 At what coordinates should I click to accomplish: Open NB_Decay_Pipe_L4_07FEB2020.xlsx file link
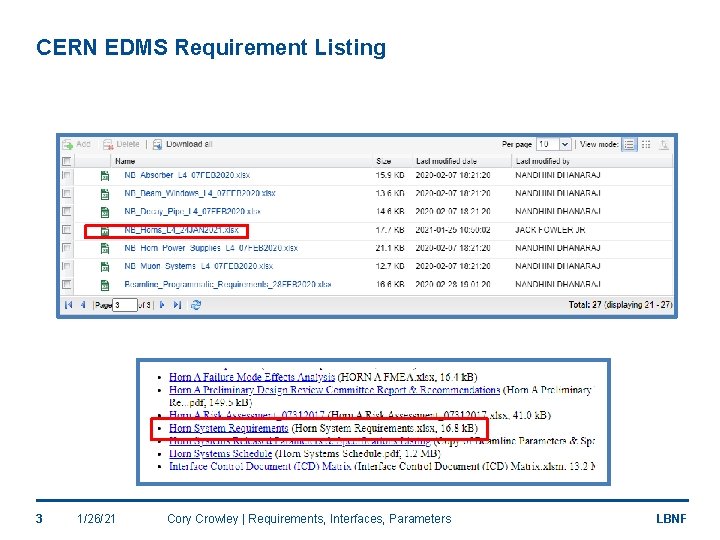192,212
